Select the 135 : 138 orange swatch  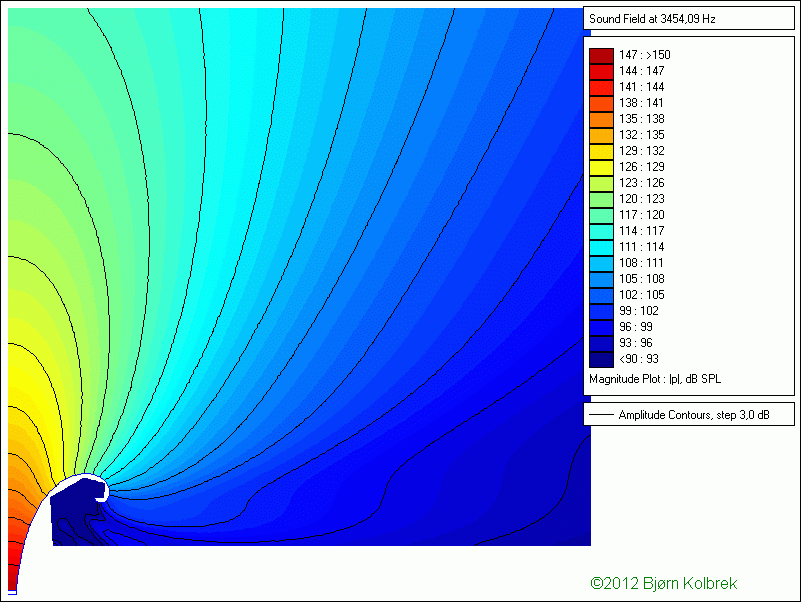[601, 120]
